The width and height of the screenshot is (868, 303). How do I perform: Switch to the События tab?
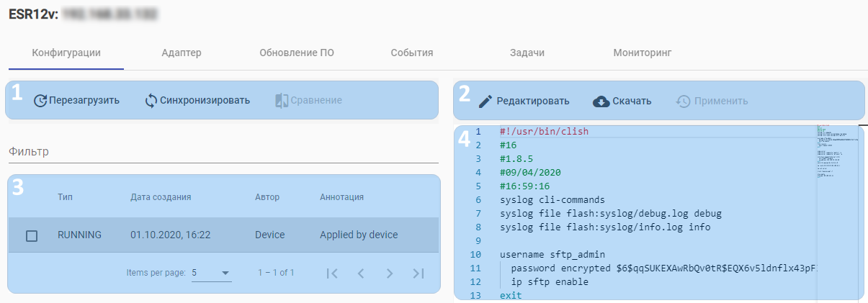pyautogui.click(x=412, y=53)
